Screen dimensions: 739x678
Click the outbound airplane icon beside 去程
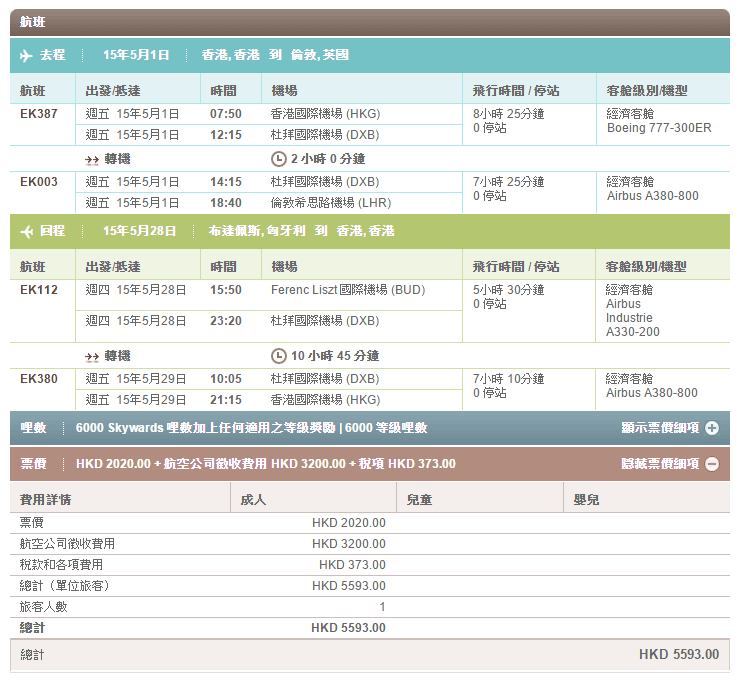[27, 55]
